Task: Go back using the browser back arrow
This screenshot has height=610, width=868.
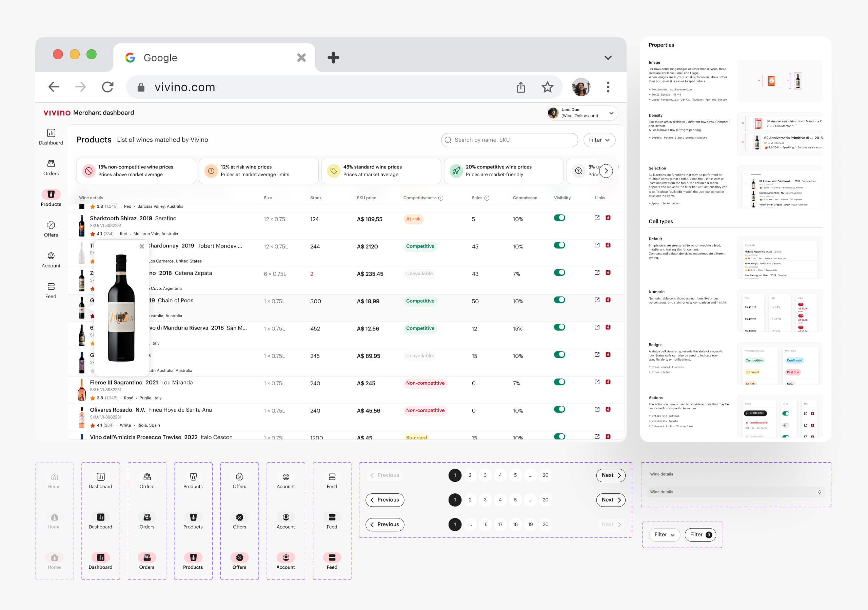Action: (54, 87)
